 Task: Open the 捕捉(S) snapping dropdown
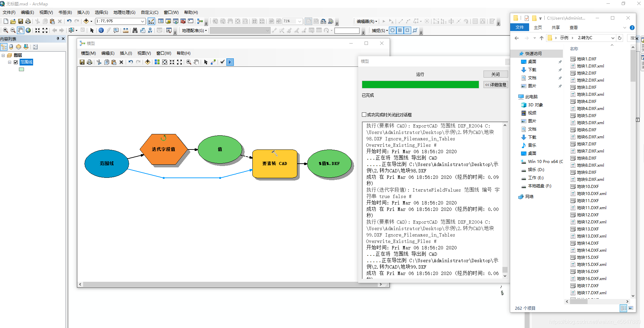click(380, 30)
